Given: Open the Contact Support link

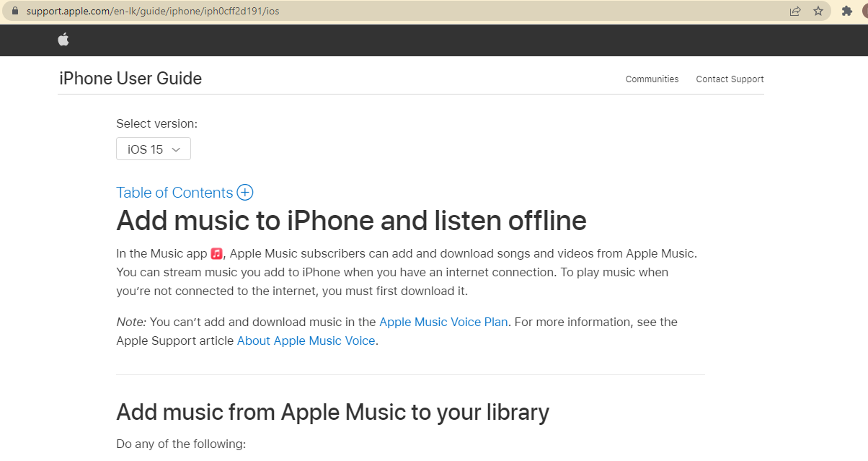Looking at the screenshot, I should point(730,79).
